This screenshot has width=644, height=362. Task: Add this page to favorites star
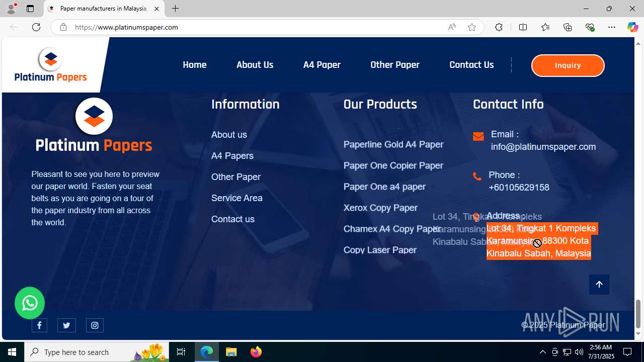[x=472, y=27]
